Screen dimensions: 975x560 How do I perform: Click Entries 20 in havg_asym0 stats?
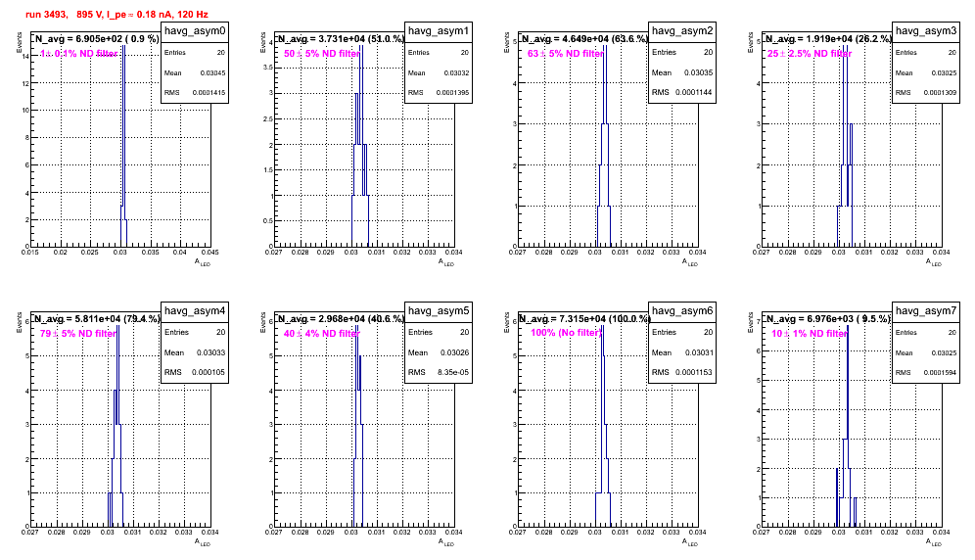coord(195,54)
